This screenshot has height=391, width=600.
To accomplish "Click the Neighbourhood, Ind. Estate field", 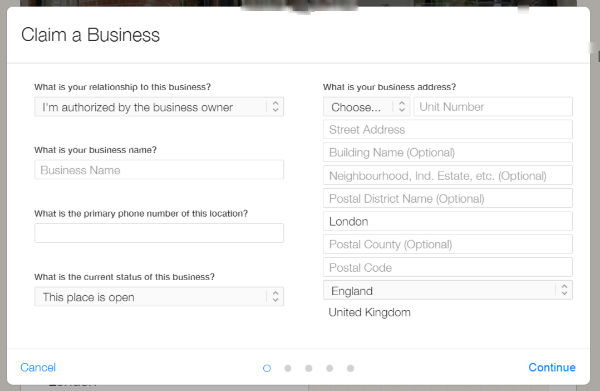I will pos(448,175).
